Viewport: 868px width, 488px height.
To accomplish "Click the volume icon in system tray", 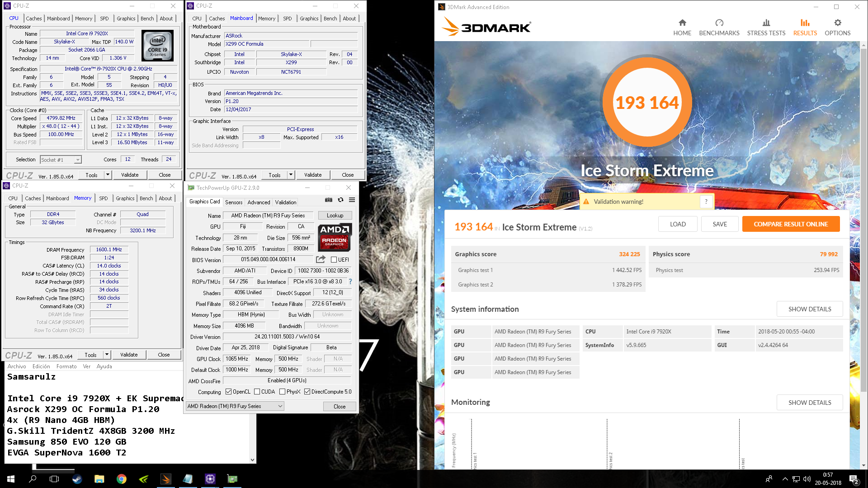I will tap(807, 479).
